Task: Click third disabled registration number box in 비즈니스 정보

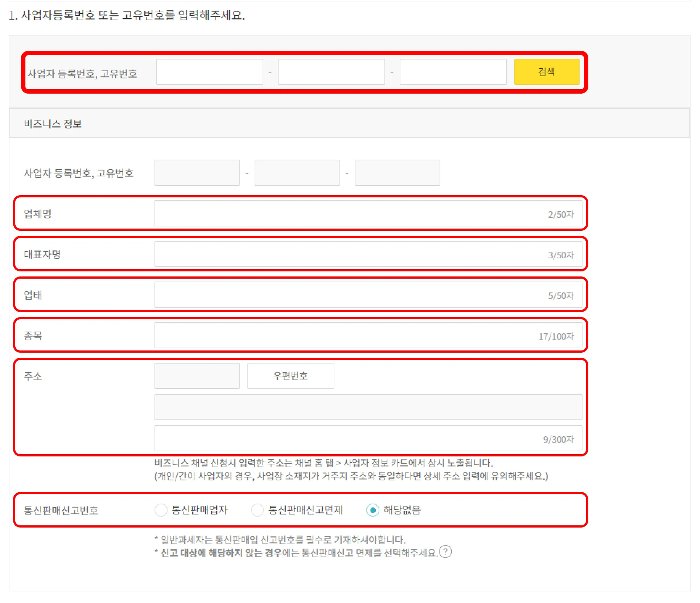Action: [x=397, y=173]
